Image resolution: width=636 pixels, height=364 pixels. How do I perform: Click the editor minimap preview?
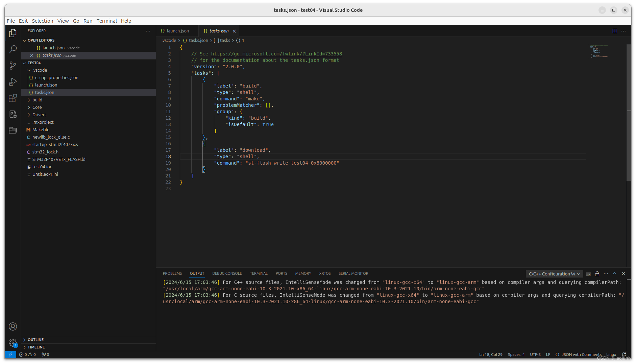[598, 51]
